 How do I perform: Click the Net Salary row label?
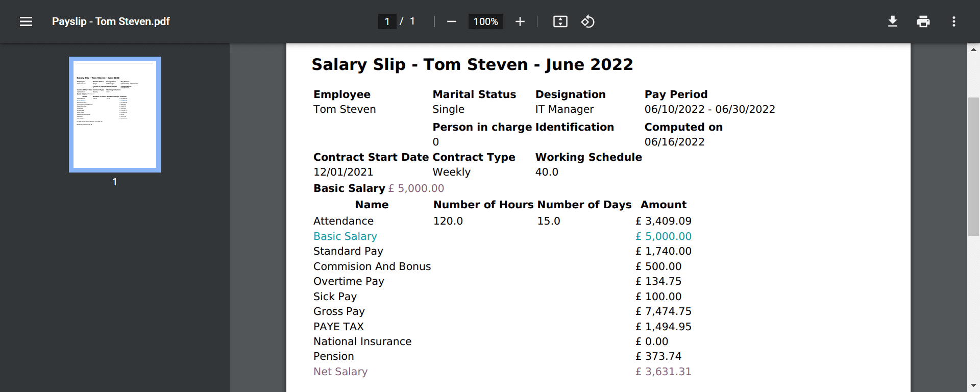click(x=340, y=372)
